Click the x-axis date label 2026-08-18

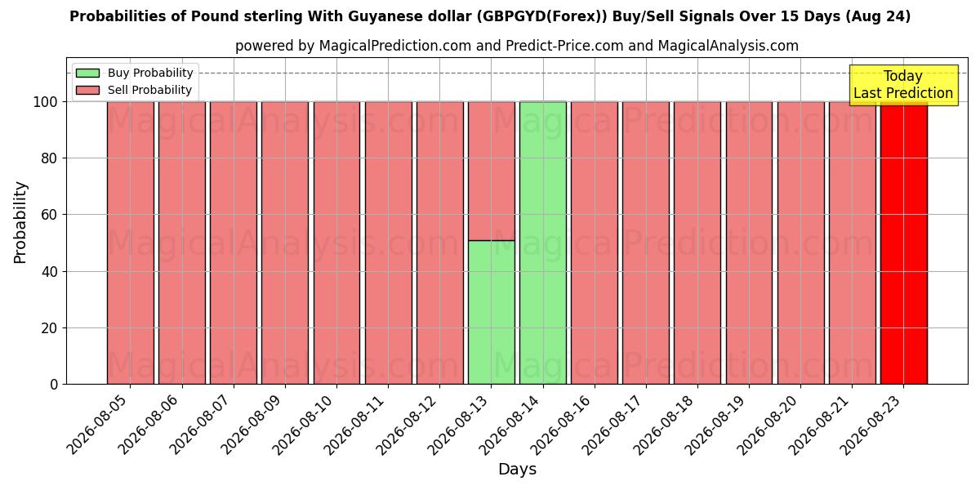[667, 423]
